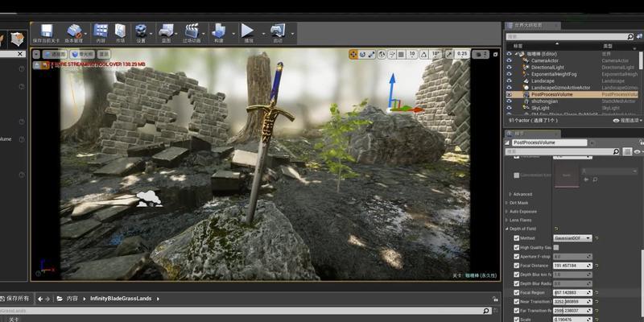
Task: Clear the left panel search box
Action: (x=19, y=54)
